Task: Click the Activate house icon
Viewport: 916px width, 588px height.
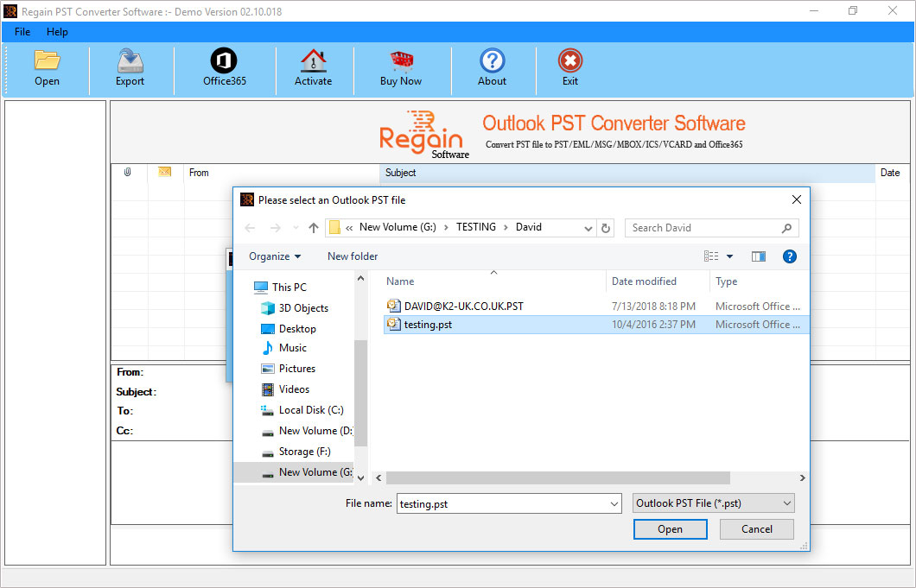Action: 313,60
